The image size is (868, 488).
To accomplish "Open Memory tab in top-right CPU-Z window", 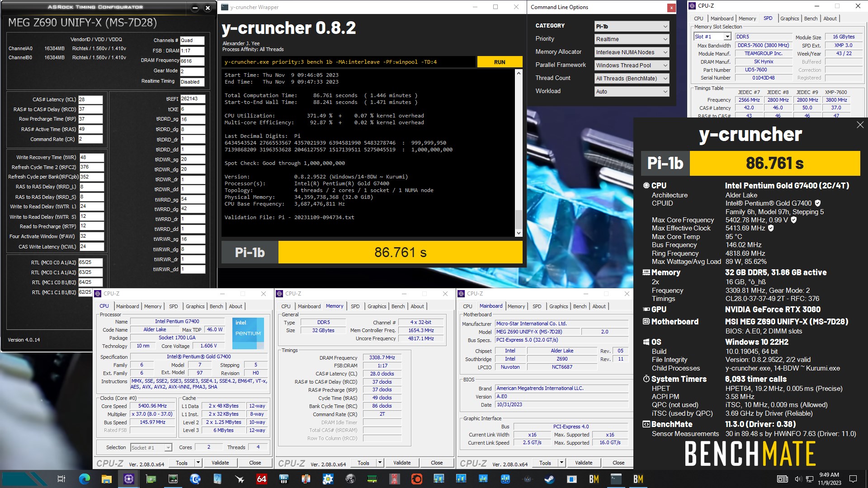I will point(747,19).
